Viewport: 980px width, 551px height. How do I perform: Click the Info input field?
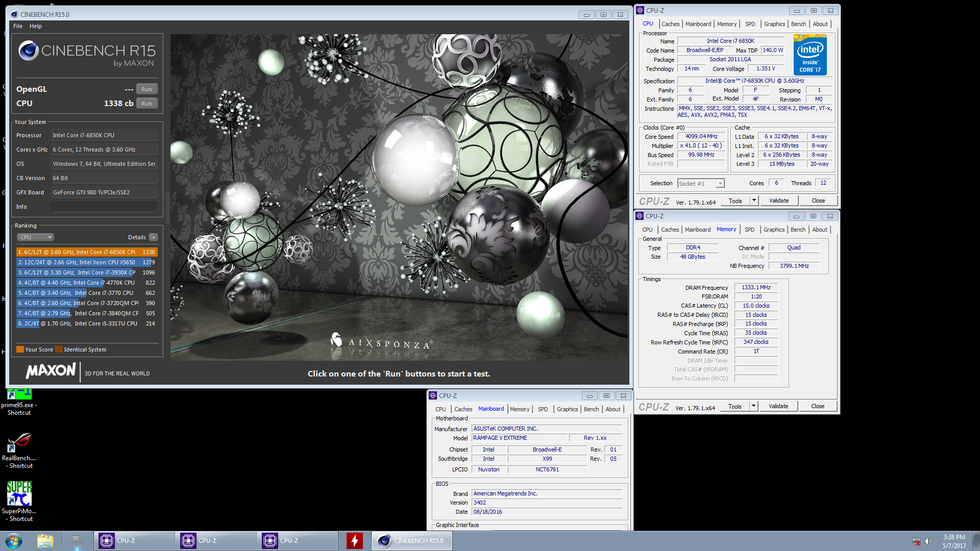pos(104,207)
